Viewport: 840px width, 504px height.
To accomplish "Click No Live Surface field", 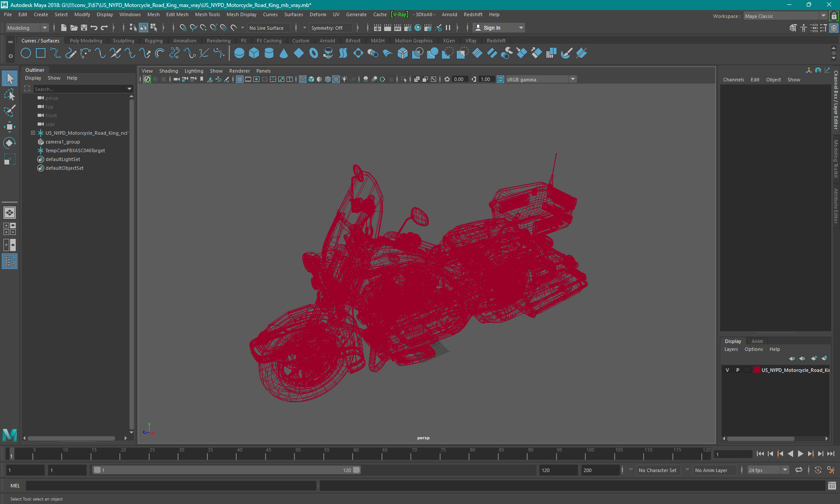I will (x=268, y=28).
